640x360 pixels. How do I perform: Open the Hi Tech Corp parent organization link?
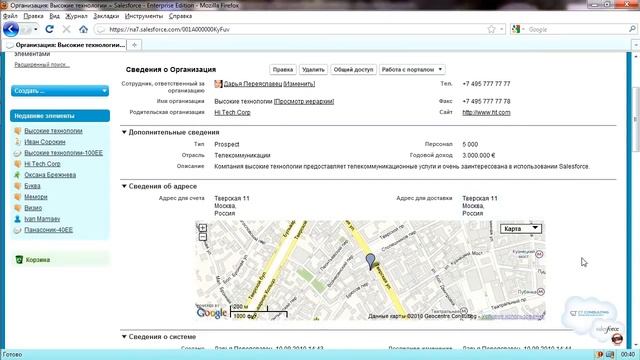pyautogui.click(x=232, y=112)
